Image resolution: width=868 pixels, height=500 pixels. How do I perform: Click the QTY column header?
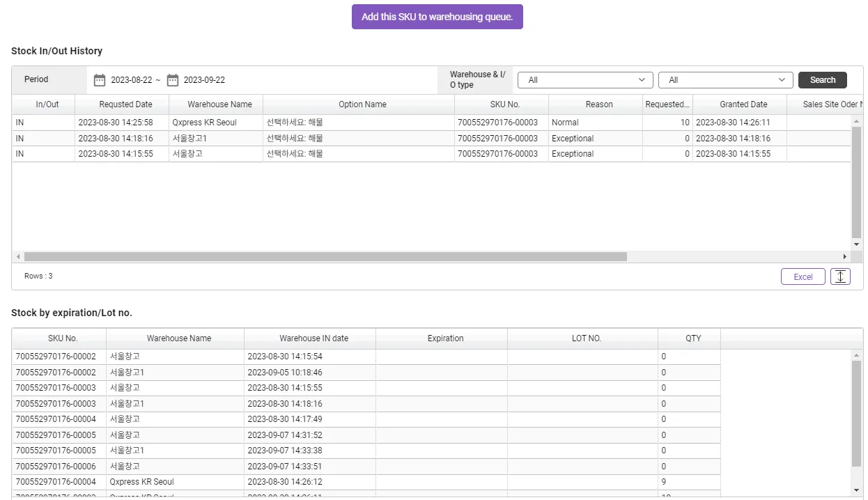pos(693,338)
